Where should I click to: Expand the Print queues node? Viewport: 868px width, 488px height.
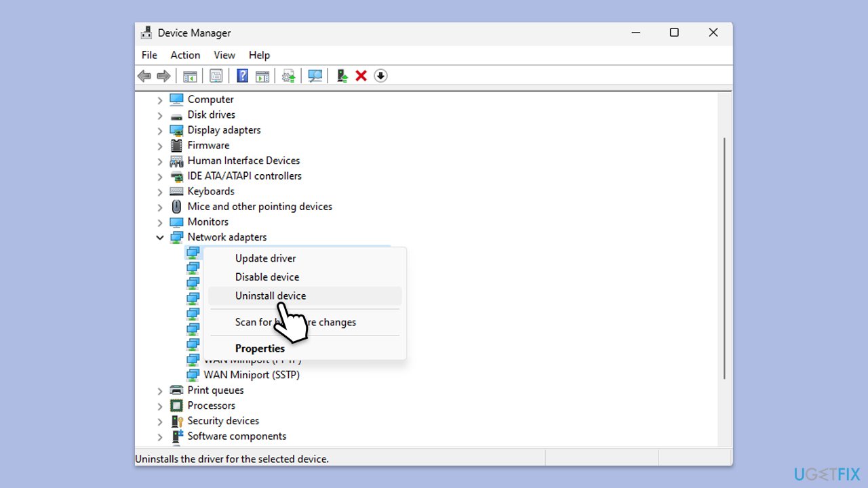coord(160,390)
